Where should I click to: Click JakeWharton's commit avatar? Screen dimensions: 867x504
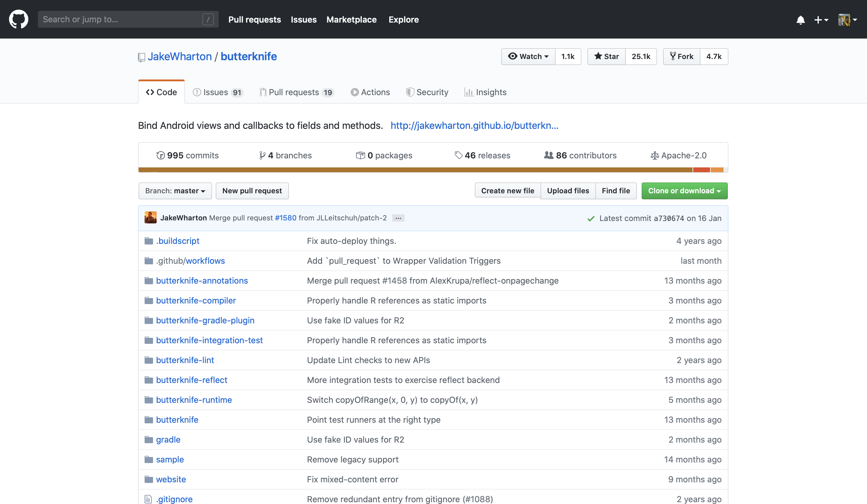[150, 218]
